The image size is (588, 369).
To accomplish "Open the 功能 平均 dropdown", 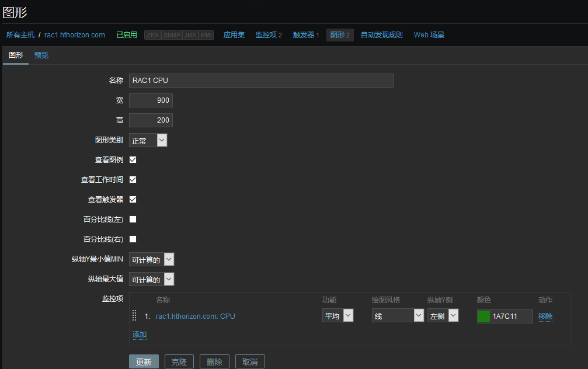I will click(338, 316).
